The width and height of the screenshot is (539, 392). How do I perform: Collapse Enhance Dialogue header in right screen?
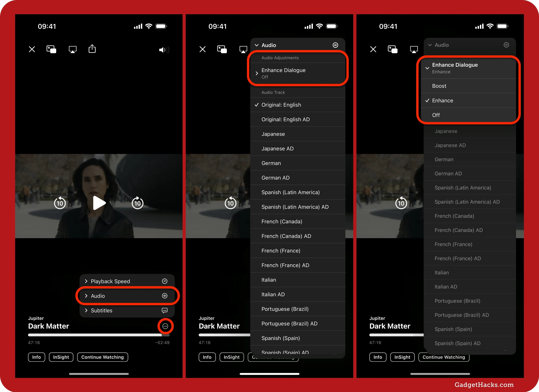468,68
